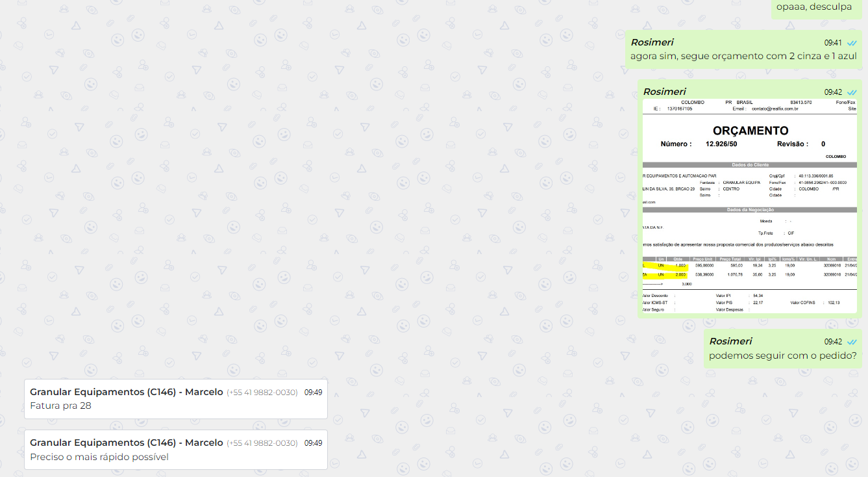This screenshot has height=477, width=868.
Task: Click the 09:49 timestamp on the 'Preciso o mais rápido' message
Action: click(313, 443)
